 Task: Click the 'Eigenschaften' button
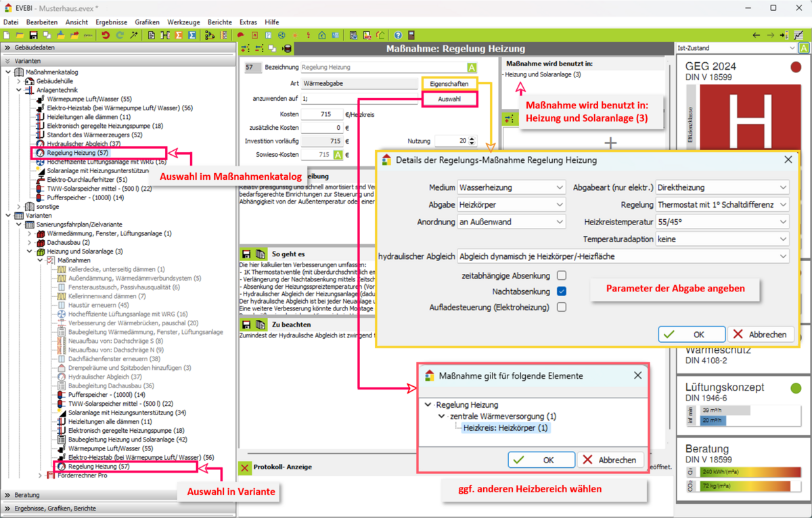click(449, 84)
